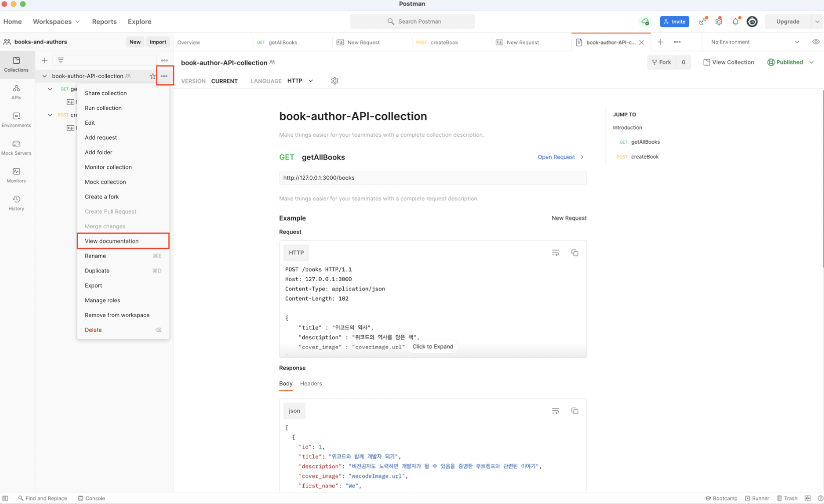Viewport: 824px width, 504px height.
Task: Select Share collection menu item
Action: click(x=123, y=93)
